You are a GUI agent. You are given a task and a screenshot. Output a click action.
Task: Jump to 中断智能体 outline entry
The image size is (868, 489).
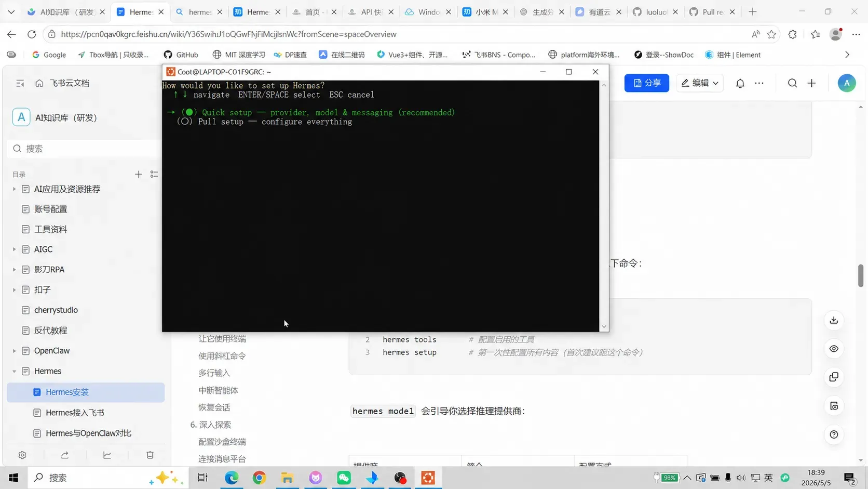coord(218,390)
